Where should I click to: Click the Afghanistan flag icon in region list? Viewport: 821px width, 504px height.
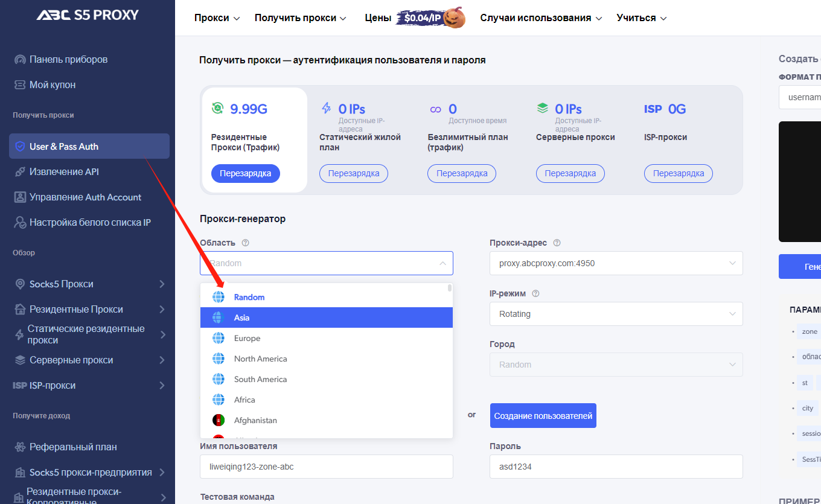(x=219, y=420)
